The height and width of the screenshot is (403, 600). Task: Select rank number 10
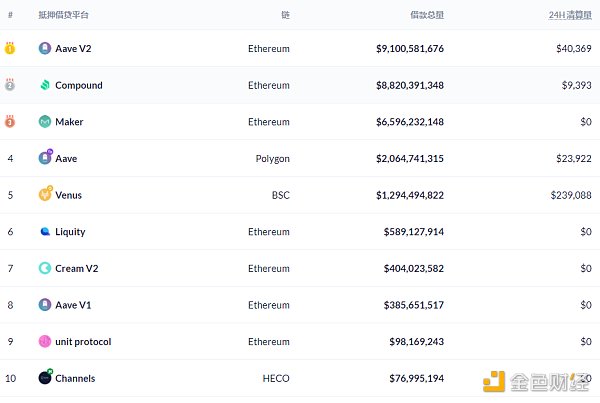[x=10, y=379]
